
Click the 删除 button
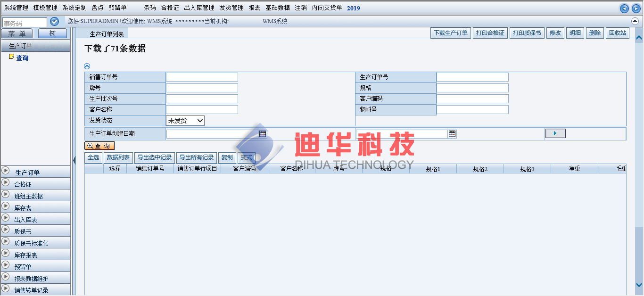595,33
